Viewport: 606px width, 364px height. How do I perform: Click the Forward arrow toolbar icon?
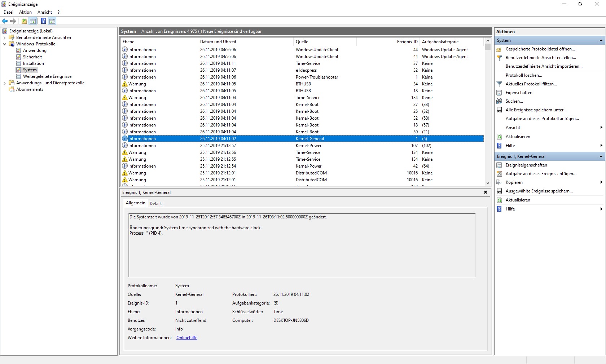point(13,21)
